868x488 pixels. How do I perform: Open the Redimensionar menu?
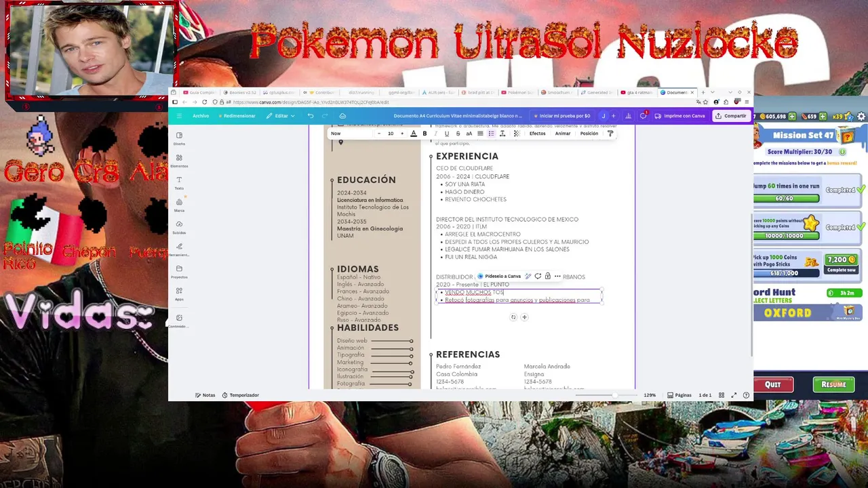click(237, 116)
